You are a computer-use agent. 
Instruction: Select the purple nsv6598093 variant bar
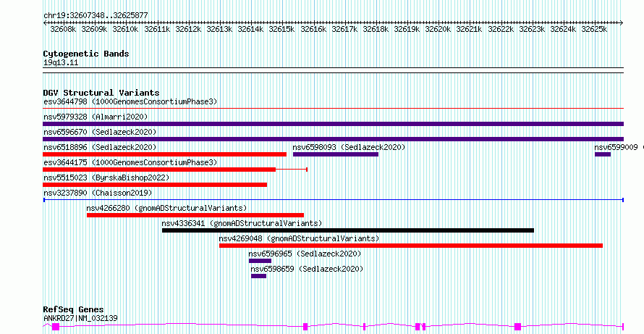(336, 154)
